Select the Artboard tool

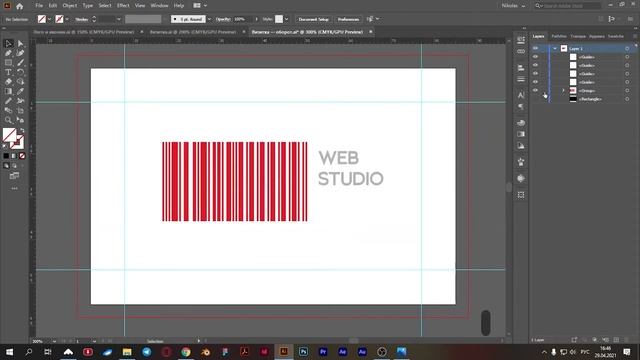20,111
